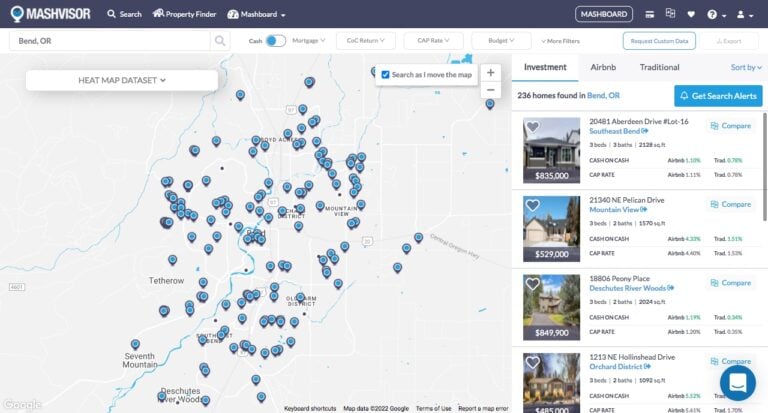
Task: Switch to the Airbnb tab
Action: 603,67
